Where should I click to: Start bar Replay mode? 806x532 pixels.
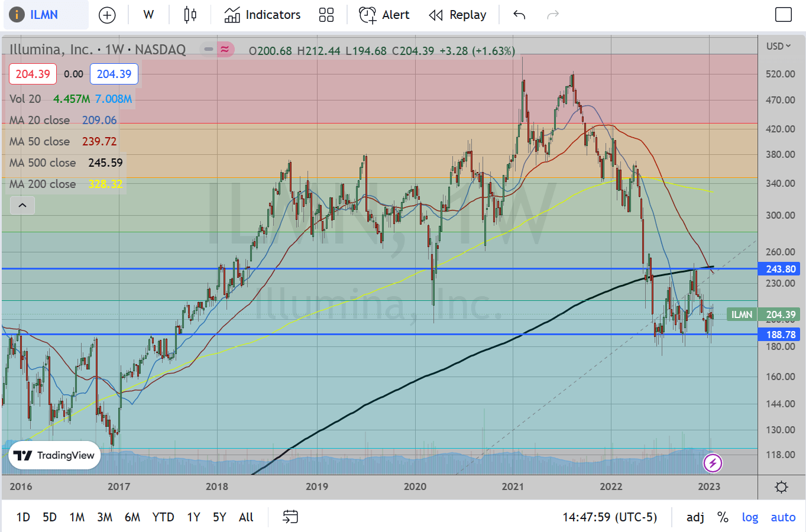[x=458, y=15]
